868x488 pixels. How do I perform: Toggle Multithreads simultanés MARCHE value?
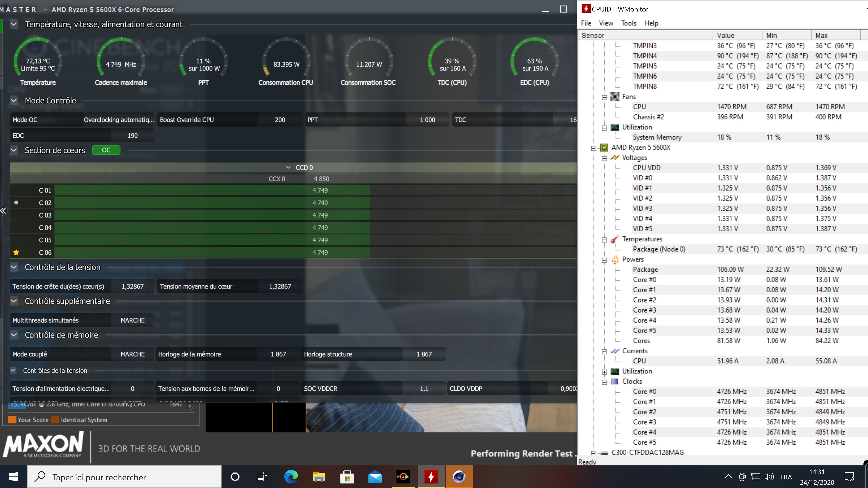pyautogui.click(x=132, y=320)
